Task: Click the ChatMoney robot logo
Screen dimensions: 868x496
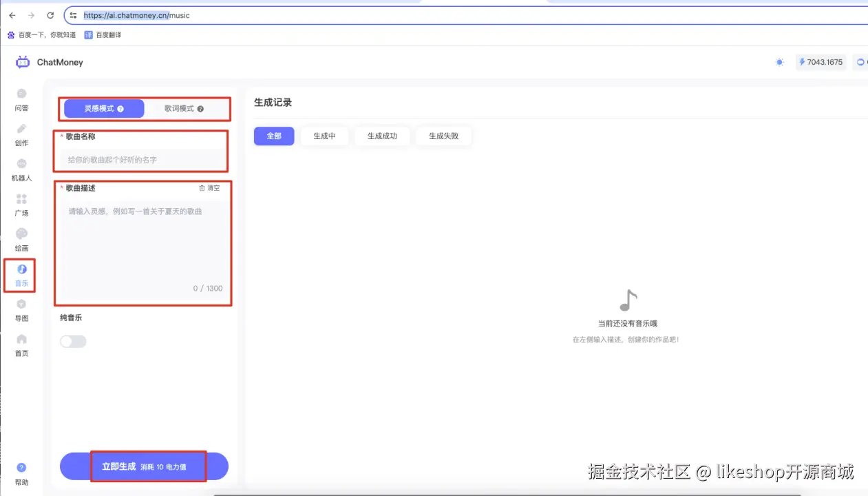Action: tap(23, 62)
